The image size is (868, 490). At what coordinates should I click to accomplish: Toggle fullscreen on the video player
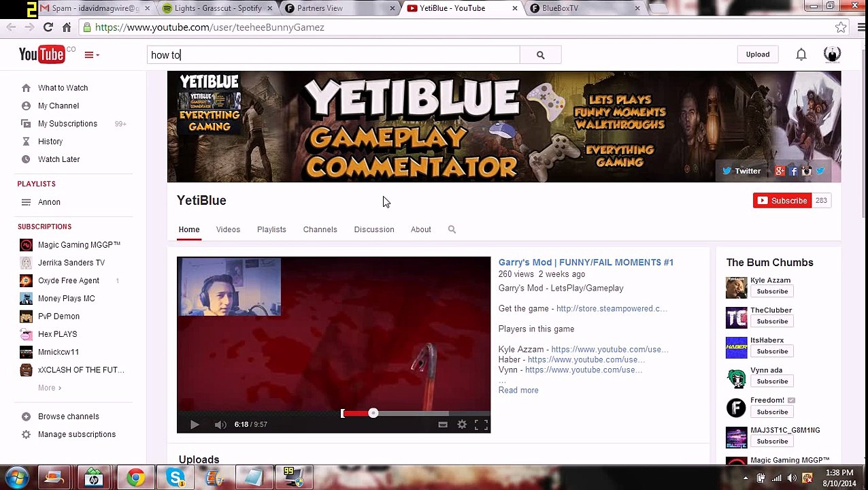click(481, 425)
